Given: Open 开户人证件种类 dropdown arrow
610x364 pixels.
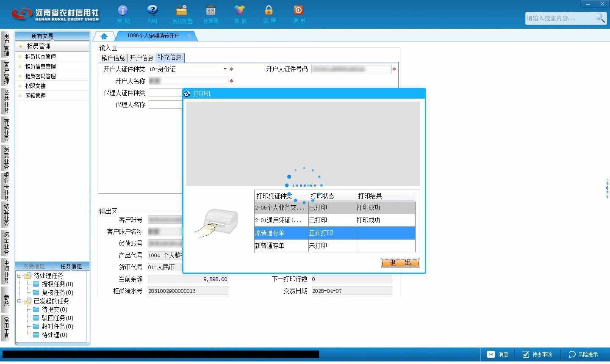Looking at the screenshot, I should point(225,69).
